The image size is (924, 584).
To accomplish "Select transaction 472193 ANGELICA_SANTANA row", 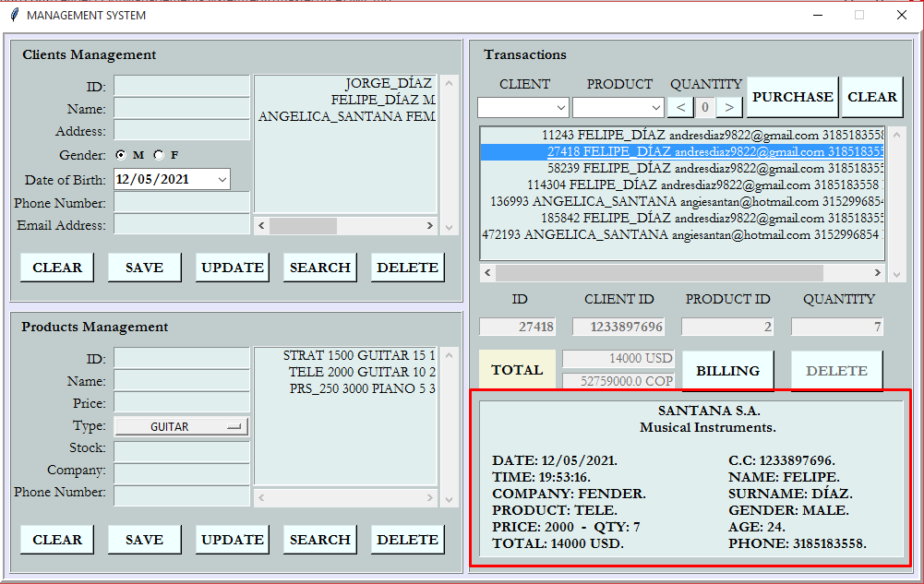I will (682, 234).
